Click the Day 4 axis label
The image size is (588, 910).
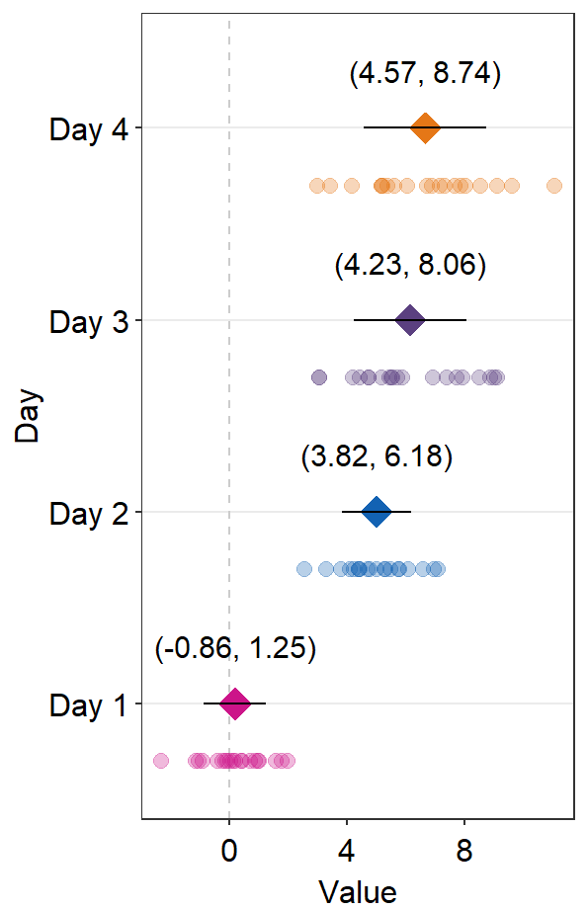89,129
